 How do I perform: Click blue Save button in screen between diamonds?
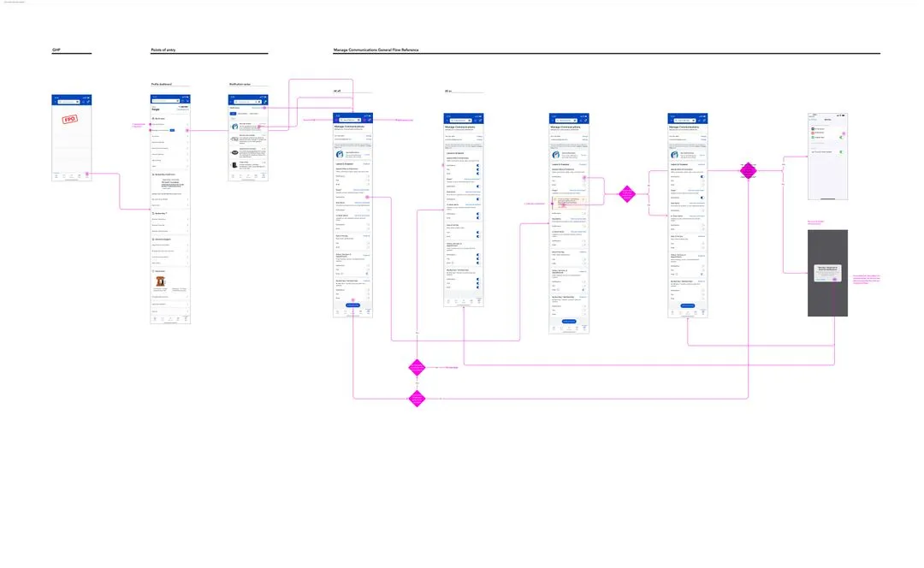tap(687, 305)
